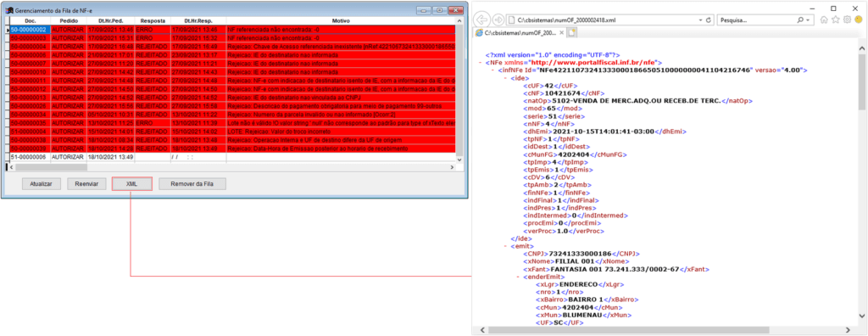Collapse the emit XML node
The image size is (868, 336).
tap(506, 245)
